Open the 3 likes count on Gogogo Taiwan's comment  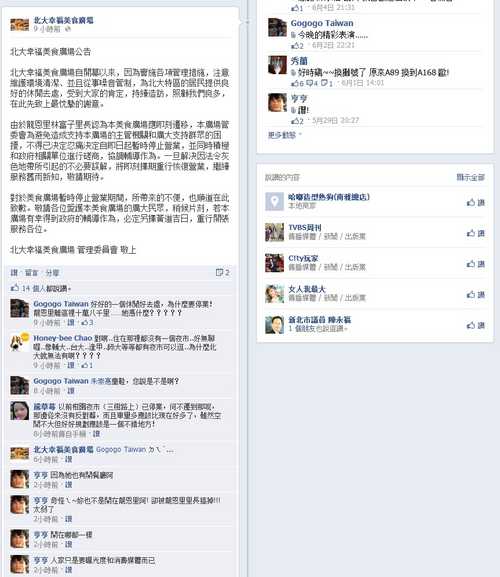pos(87,323)
